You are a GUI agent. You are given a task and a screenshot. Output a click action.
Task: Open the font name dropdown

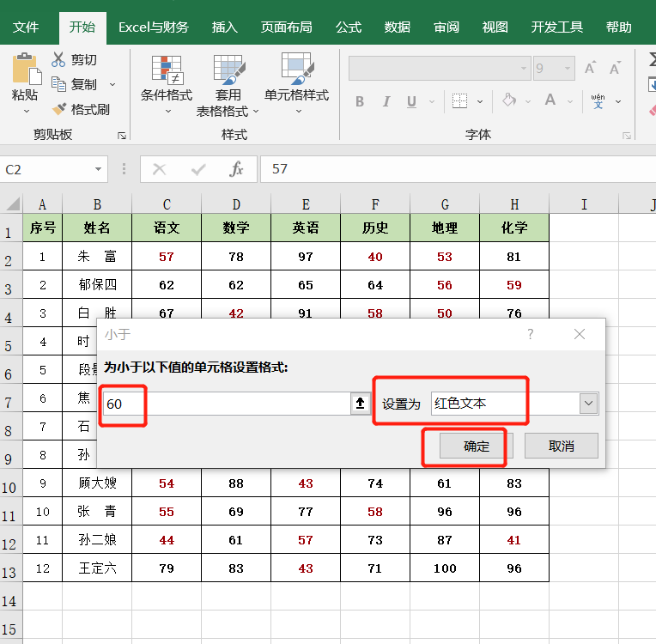coord(524,68)
